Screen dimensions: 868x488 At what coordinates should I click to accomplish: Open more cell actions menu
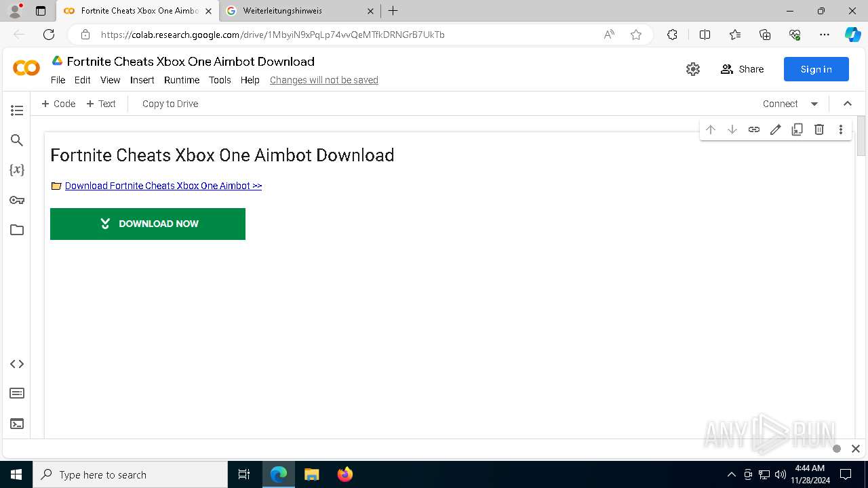pyautogui.click(x=841, y=129)
